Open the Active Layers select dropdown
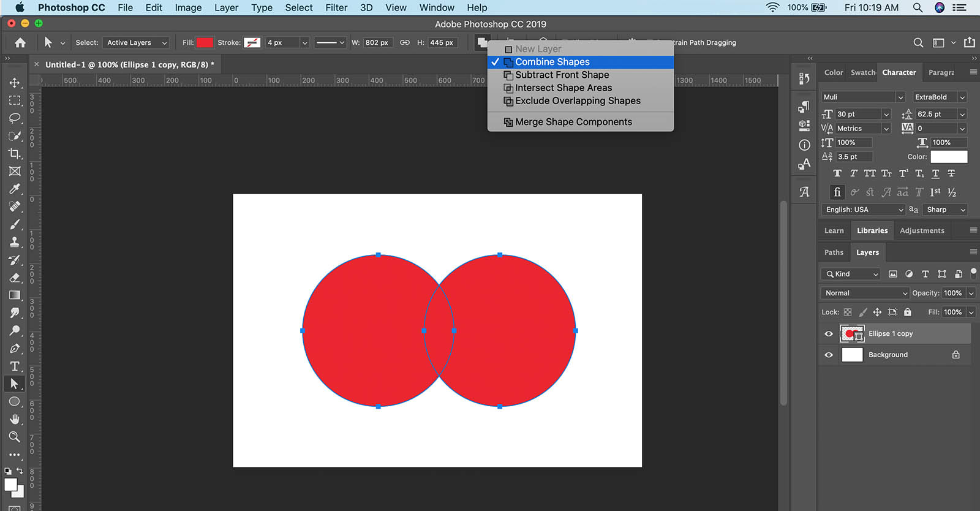980x511 pixels. coord(136,43)
